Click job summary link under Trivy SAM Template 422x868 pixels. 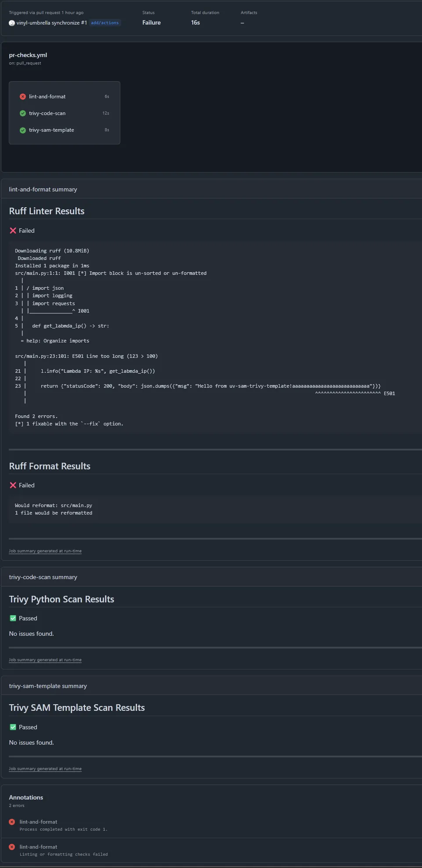tap(45, 769)
